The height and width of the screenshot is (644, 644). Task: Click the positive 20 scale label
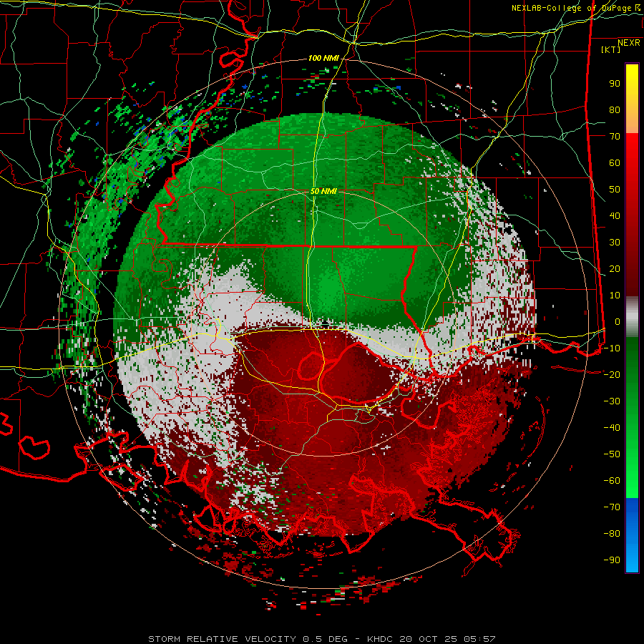coord(615,269)
